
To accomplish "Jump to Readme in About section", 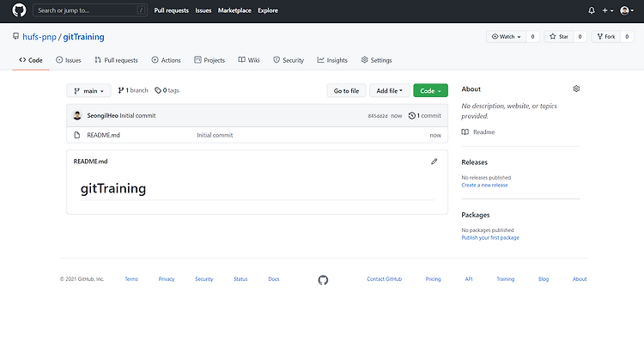I will click(478, 132).
